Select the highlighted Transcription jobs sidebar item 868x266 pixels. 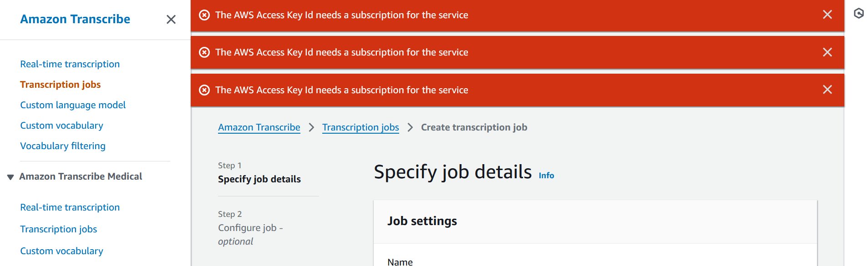coord(60,85)
